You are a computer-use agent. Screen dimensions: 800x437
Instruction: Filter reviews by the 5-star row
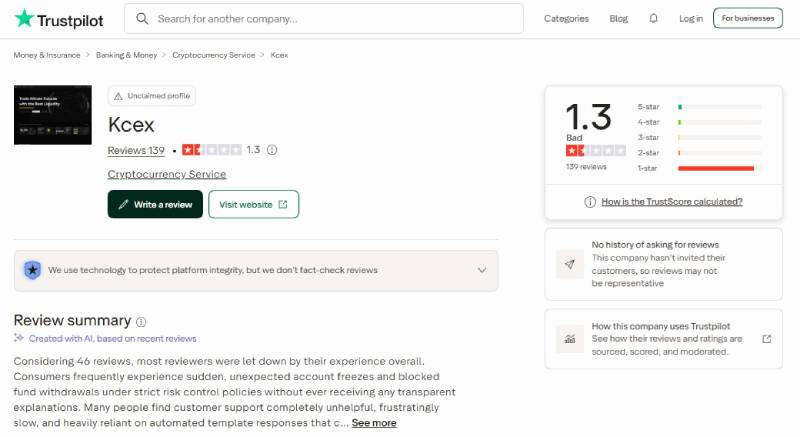coord(699,107)
